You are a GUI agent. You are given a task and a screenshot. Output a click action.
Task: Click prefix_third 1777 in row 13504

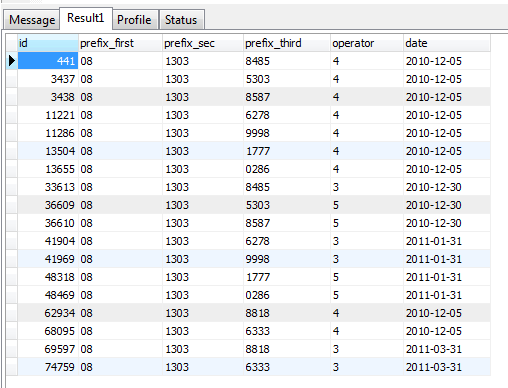pos(287,151)
